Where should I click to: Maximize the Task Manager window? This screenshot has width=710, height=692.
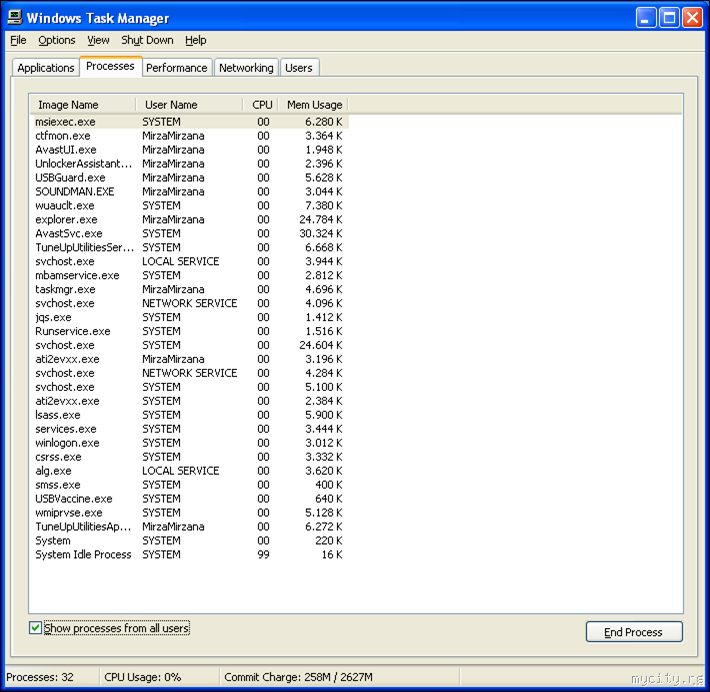[669, 18]
